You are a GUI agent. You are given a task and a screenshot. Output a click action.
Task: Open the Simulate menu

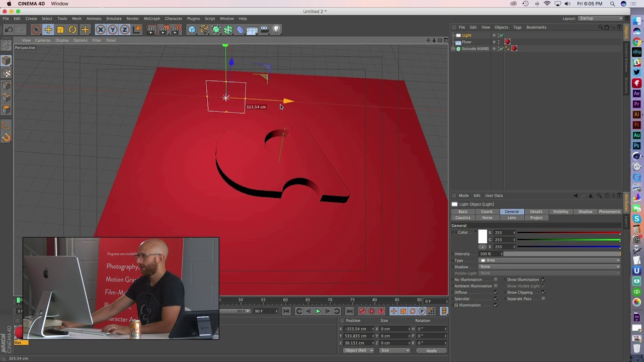tap(113, 19)
